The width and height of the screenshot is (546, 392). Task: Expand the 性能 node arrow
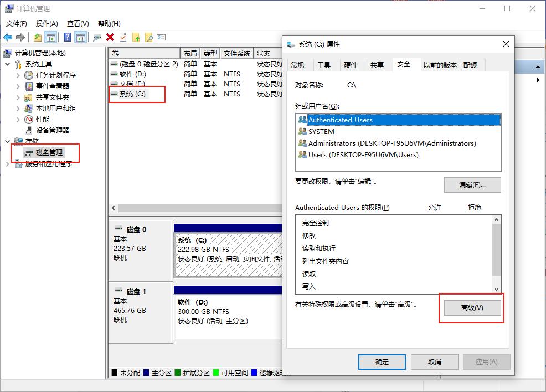pyautogui.click(x=18, y=120)
